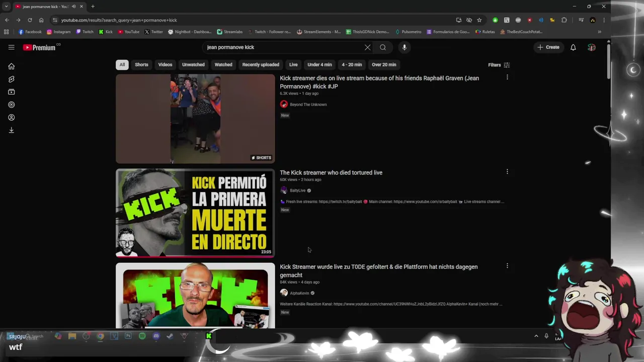Viewport: 644px width, 362px height.
Task: Open the notifications bell
Action: click(573, 47)
